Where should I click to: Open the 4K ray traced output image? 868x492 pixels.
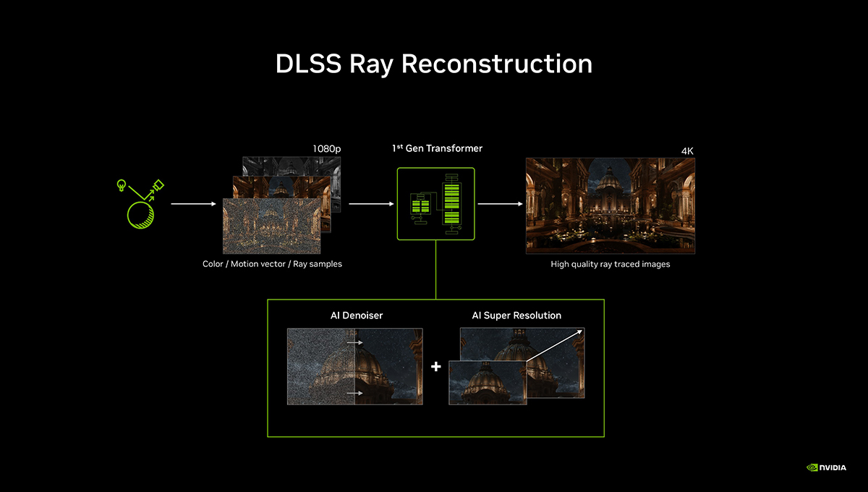(x=610, y=205)
